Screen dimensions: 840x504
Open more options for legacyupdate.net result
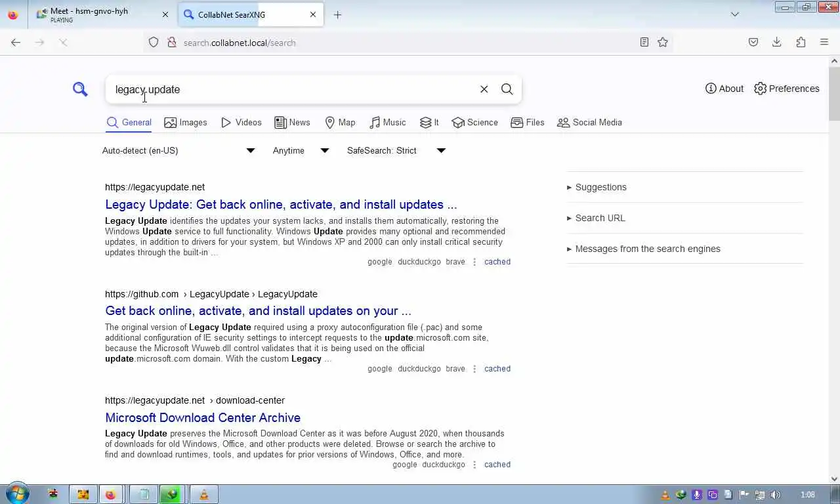click(474, 262)
